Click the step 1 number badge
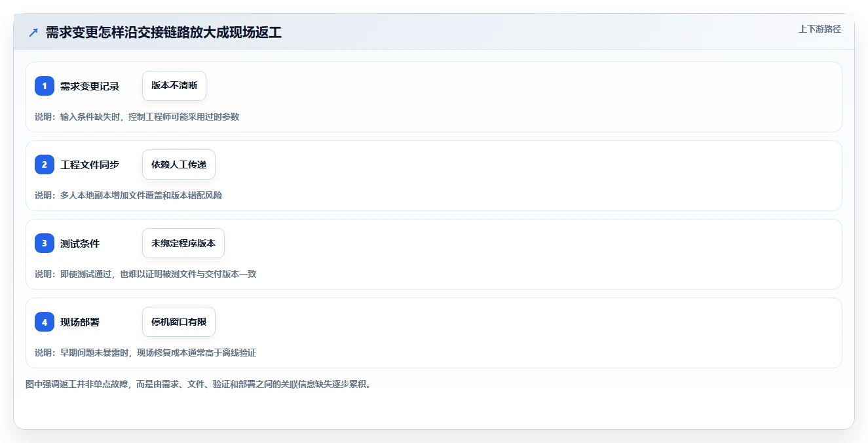The height and width of the screenshot is (443, 868). [45, 86]
